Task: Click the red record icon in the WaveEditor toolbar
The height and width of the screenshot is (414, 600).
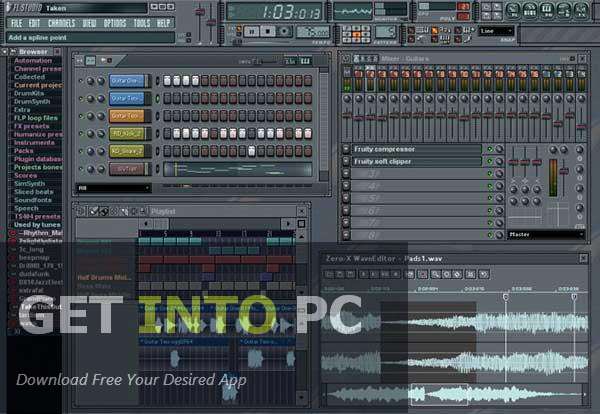Action: tap(422, 274)
